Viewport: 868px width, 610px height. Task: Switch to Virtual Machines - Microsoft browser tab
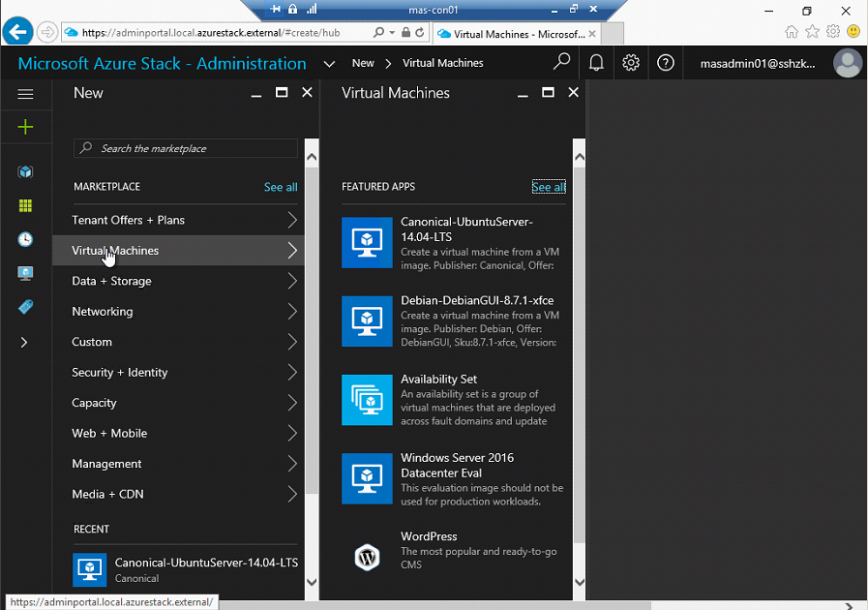(515, 34)
